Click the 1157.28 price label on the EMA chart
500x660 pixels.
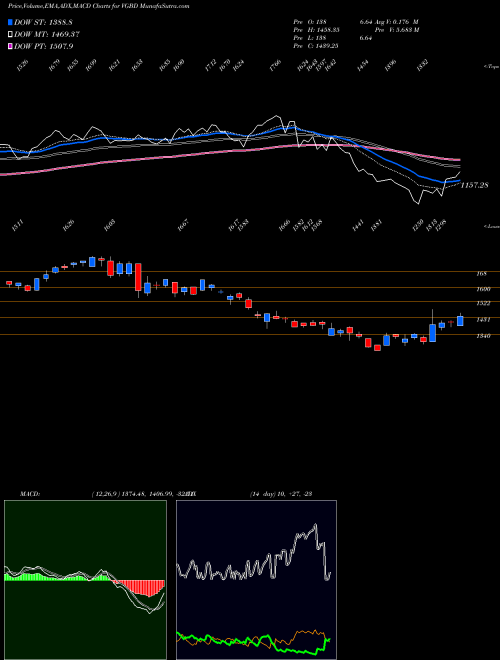(x=474, y=185)
